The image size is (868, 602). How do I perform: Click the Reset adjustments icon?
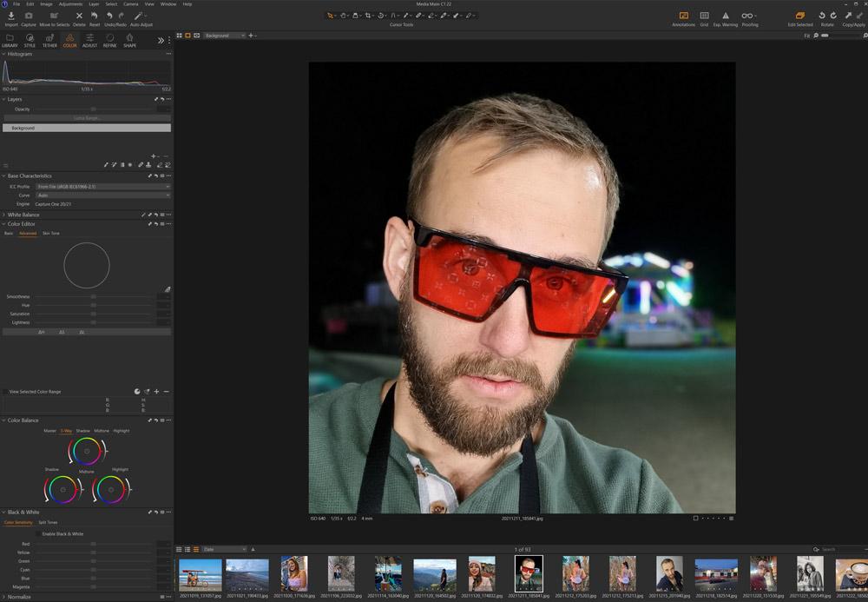(95, 17)
